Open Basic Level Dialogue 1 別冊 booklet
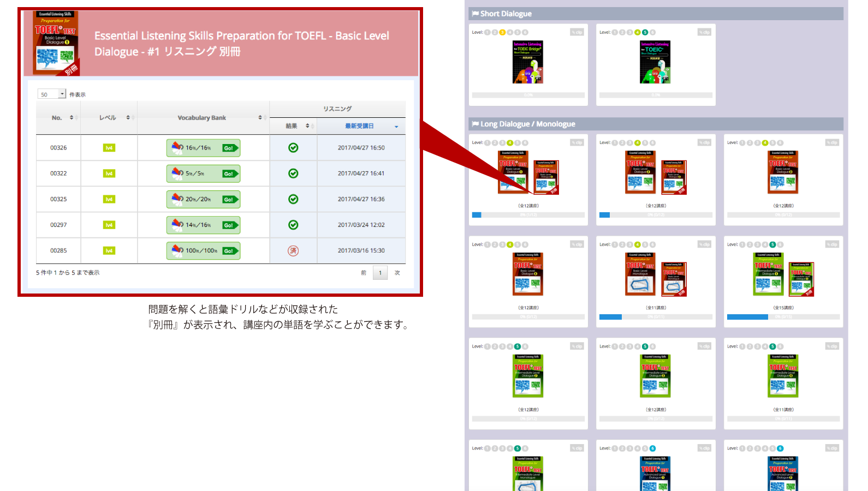Viewport: 868px width, 491px height. [546, 177]
